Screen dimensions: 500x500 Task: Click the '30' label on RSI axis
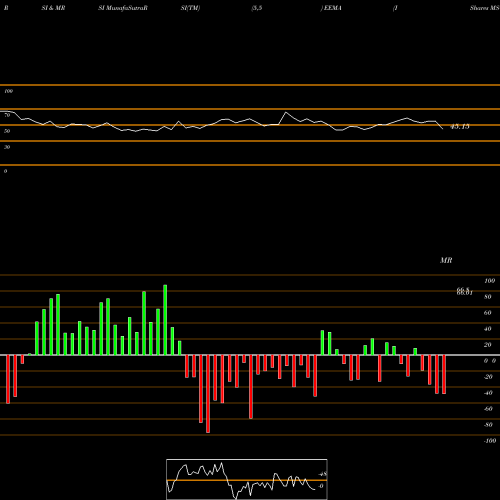[7, 147]
